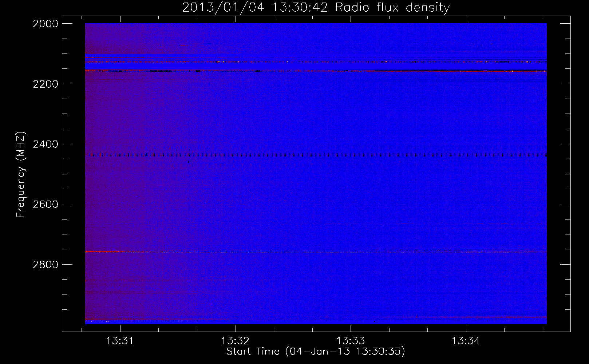Click the 13:31 time tick label

click(x=120, y=341)
